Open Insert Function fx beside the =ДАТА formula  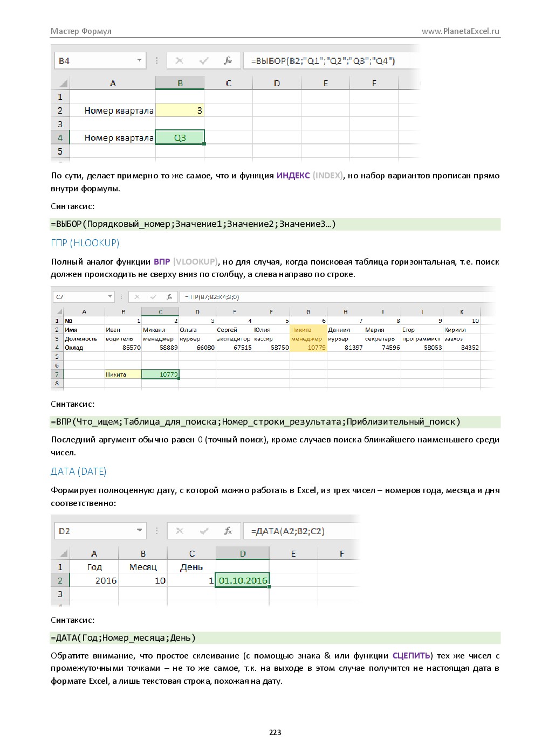pos(228,531)
